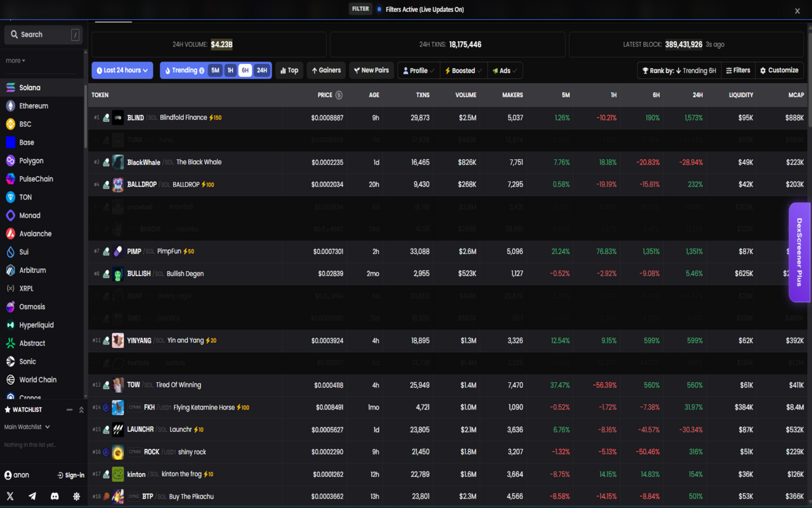Sort by the VOLUME column header
Image resolution: width=812 pixels, height=508 pixels.
pyautogui.click(x=466, y=95)
